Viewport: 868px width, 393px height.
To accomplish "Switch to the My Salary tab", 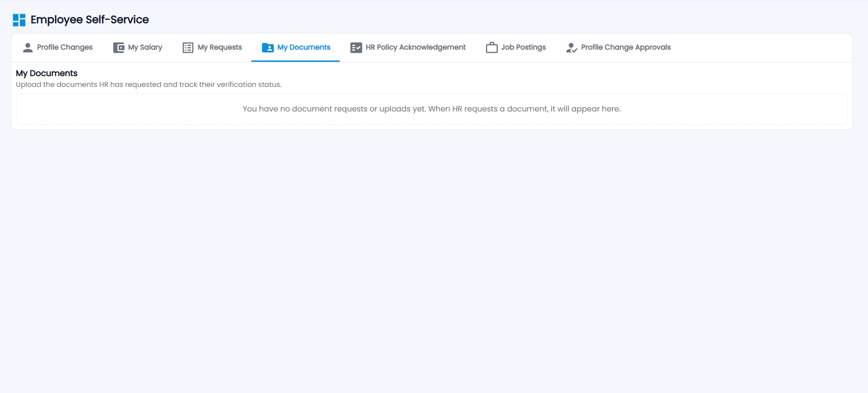I will [x=138, y=48].
